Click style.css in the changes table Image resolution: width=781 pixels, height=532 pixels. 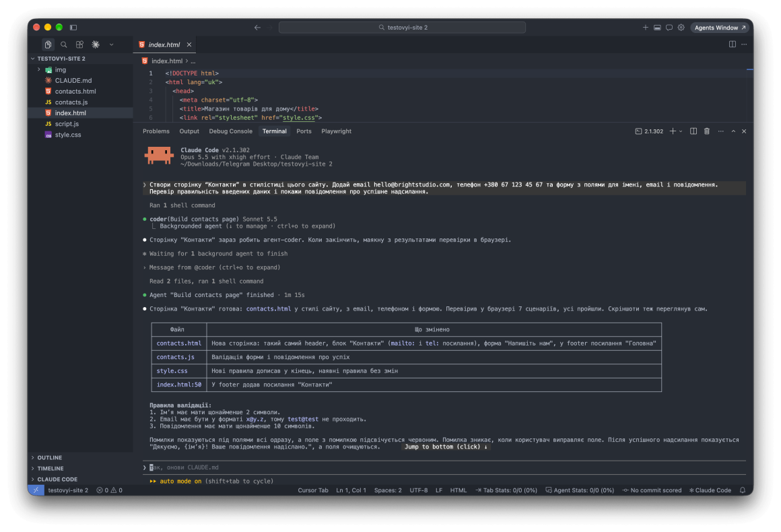172,371
